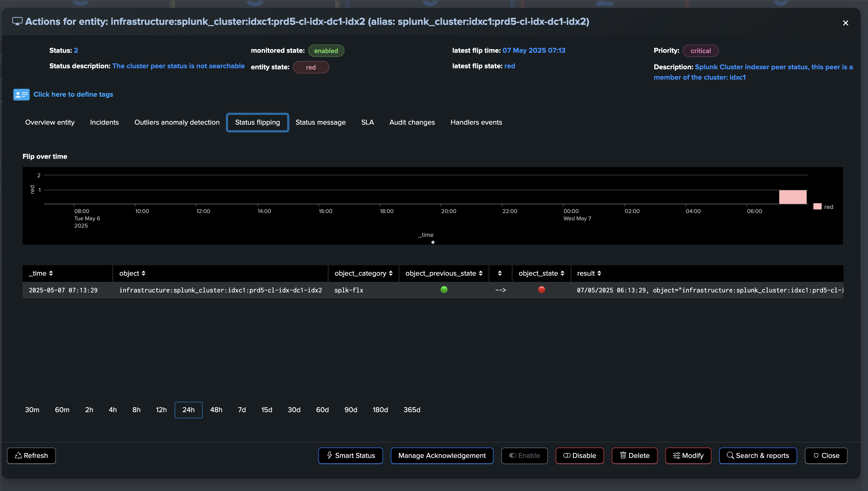Select the 7d time range
Viewport: 868px width, 491px height.
[x=242, y=410]
